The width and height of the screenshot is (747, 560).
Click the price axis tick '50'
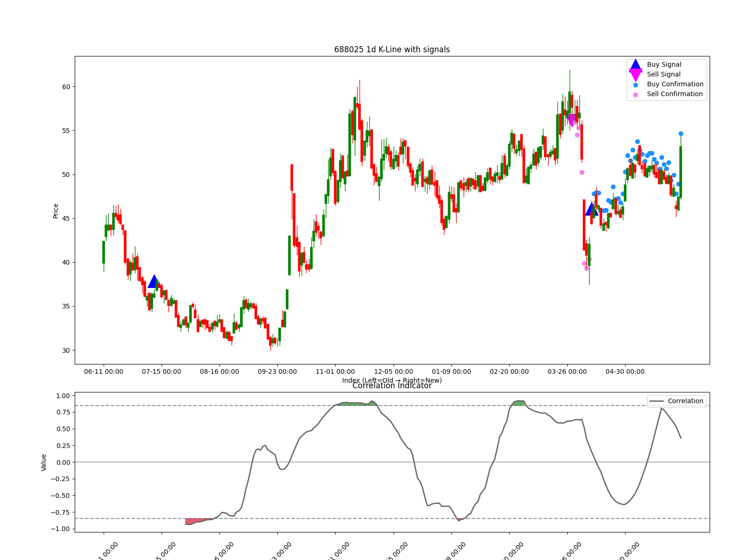(x=66, y=175)
